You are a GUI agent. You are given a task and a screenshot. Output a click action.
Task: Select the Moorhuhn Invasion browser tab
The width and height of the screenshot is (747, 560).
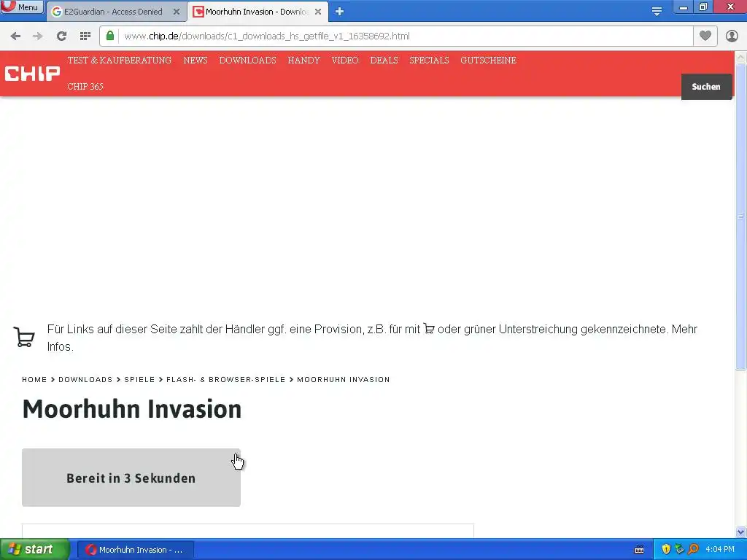point(258,12)
